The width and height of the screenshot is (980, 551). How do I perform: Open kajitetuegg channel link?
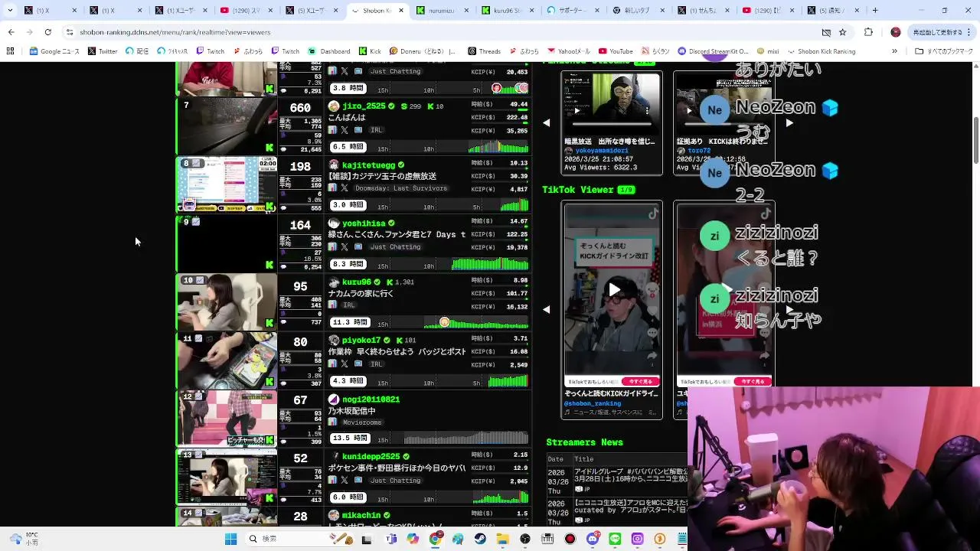click(368, 165)
